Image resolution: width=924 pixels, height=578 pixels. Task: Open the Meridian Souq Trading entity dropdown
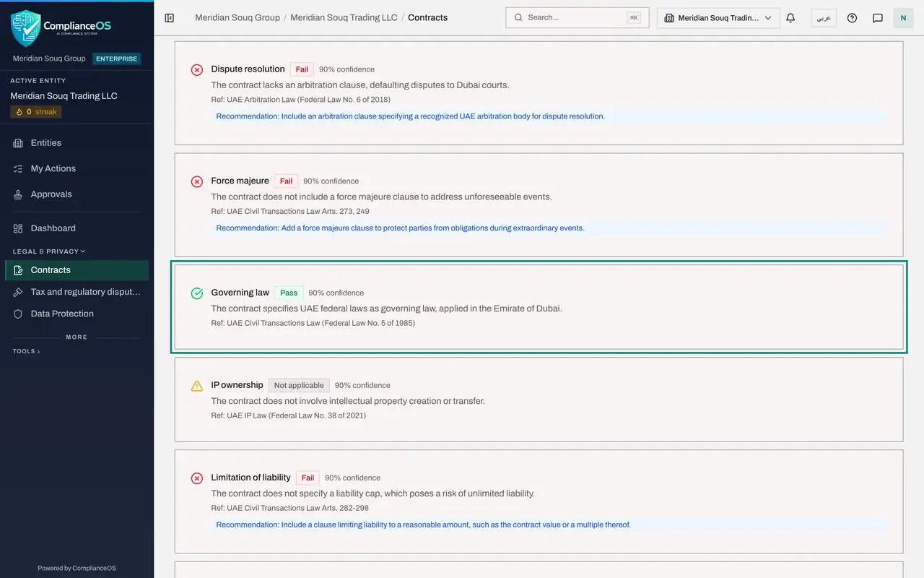click(718, 17)
